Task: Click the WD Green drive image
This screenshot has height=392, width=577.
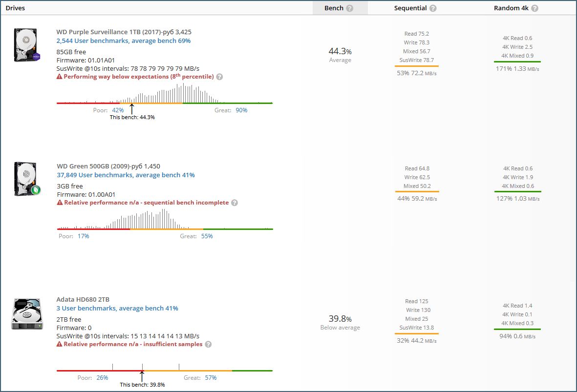Action: (x=26, y=179)
